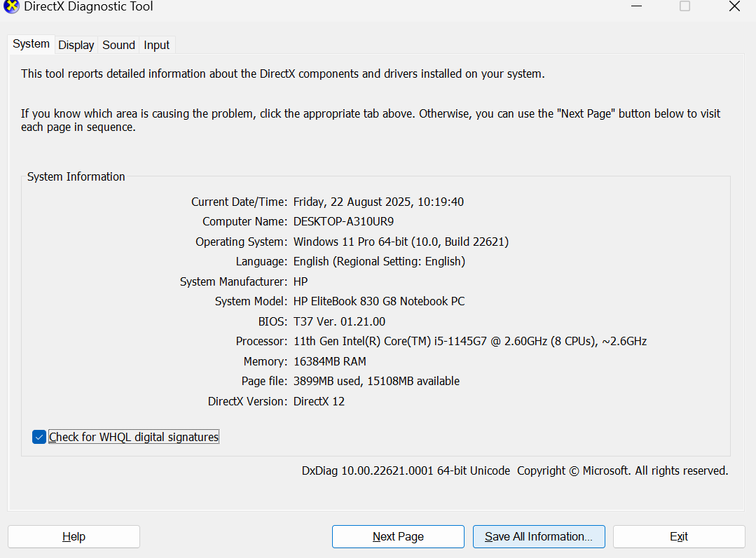The width and height of the screenshot is (756, 558).
Task: Go to the Input tab
Action: coord(156,45)
